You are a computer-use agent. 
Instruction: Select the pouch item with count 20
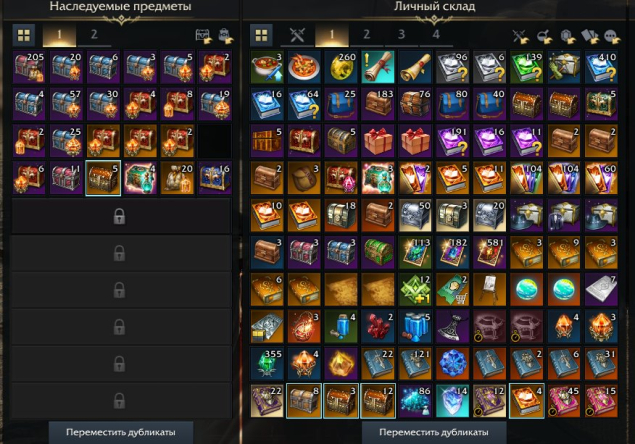pos(177,178)
